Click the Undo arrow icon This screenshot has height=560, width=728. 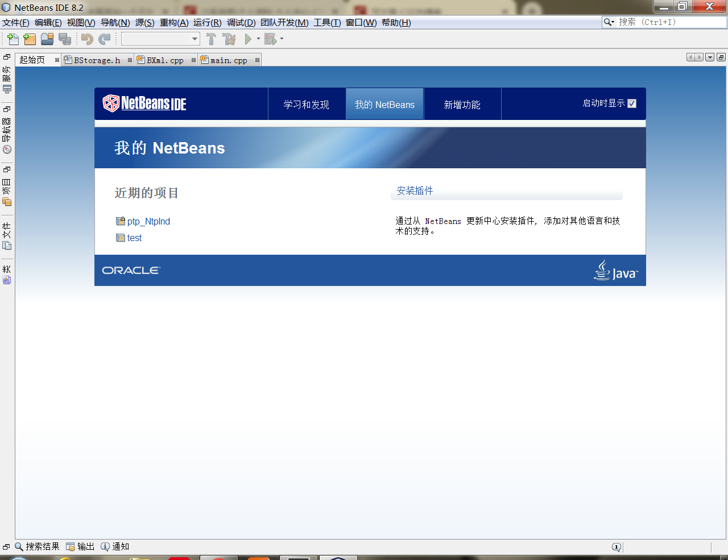87,39
